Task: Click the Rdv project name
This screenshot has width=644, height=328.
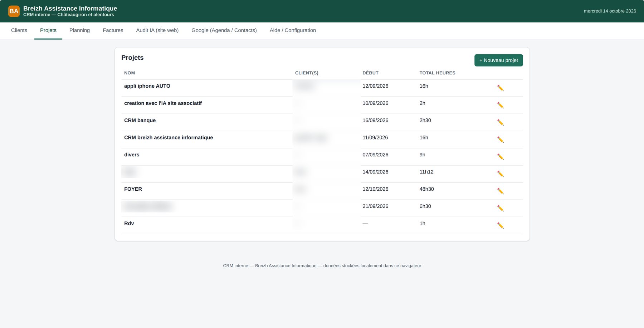Action: click(129, 223)
